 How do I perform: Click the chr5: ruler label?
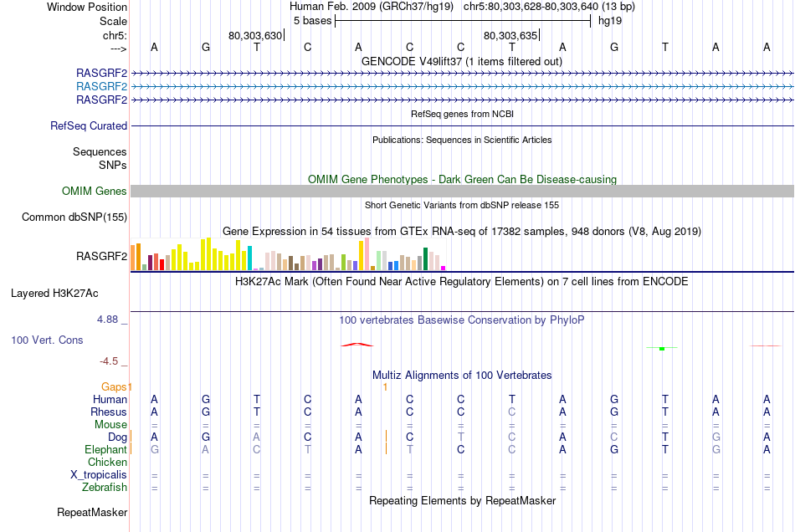coord(115,35)
